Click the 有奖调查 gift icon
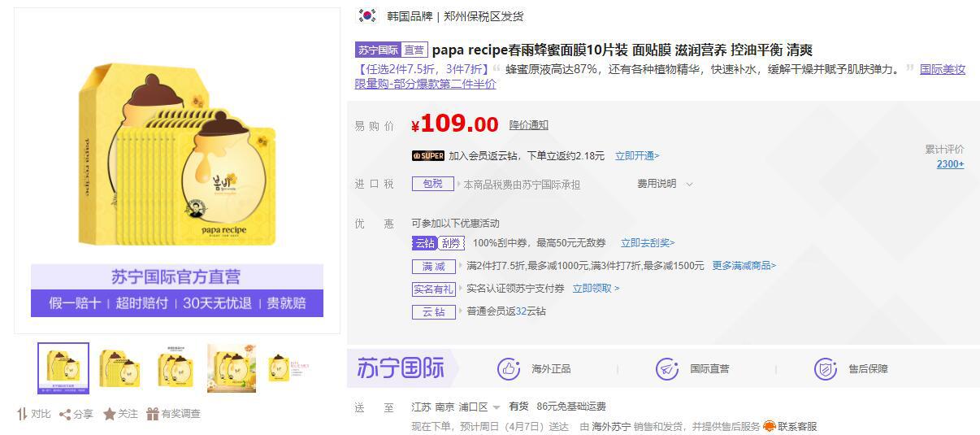The width and height of the screenshot is (980, 435). tap(153, 414)
